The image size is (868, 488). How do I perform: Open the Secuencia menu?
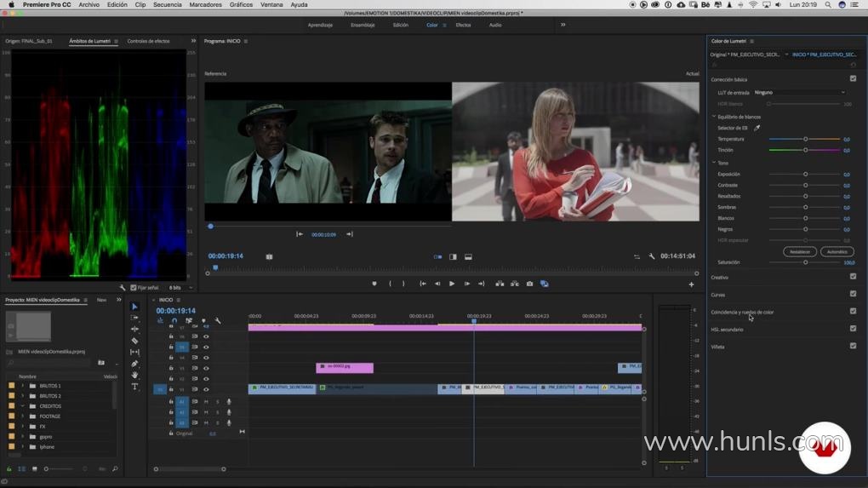tap(167, 4)
